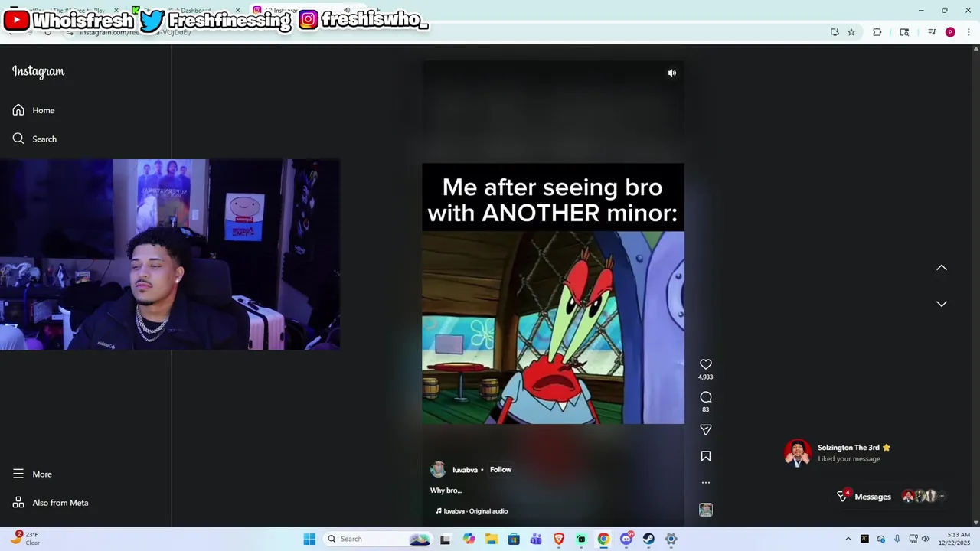Open File Explorer from the taskbar

point(491,539)
